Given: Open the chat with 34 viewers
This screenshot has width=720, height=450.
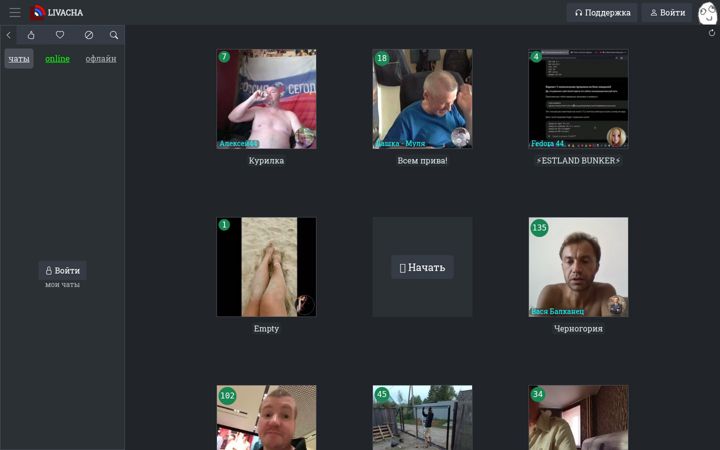Looking at the screenshot, I should [x=579, y=417].
